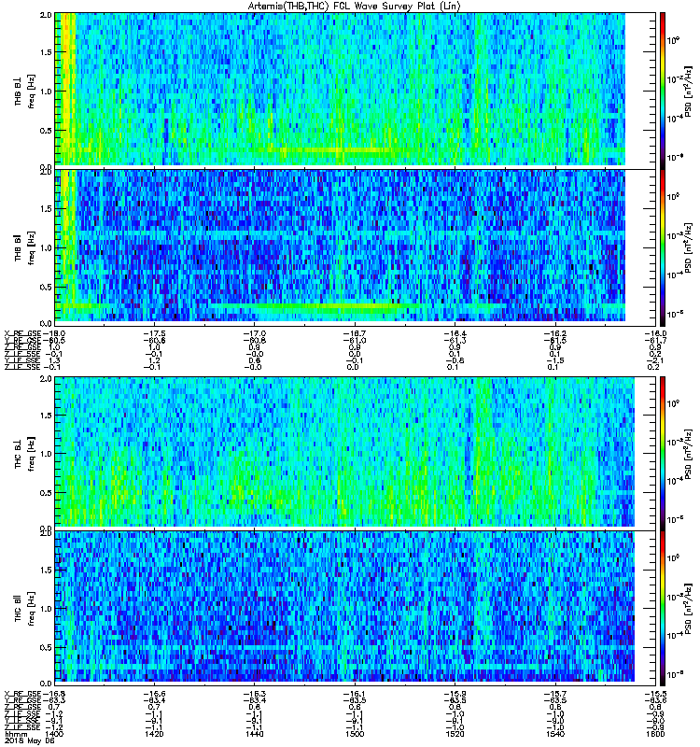The width and height of the screenshot is (700, 747).
Task: Click the X_RE_GSE row label under the THC panels
Action: pos(22,694)
